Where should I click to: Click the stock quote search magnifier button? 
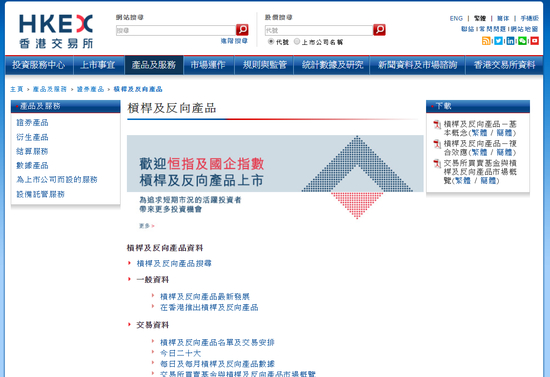point(379,30)
